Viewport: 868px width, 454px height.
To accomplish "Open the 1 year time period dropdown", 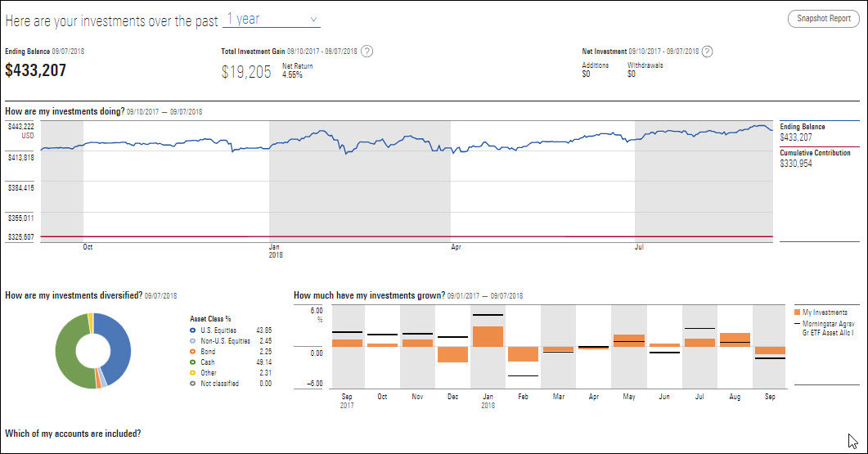I will pos(272,19).
